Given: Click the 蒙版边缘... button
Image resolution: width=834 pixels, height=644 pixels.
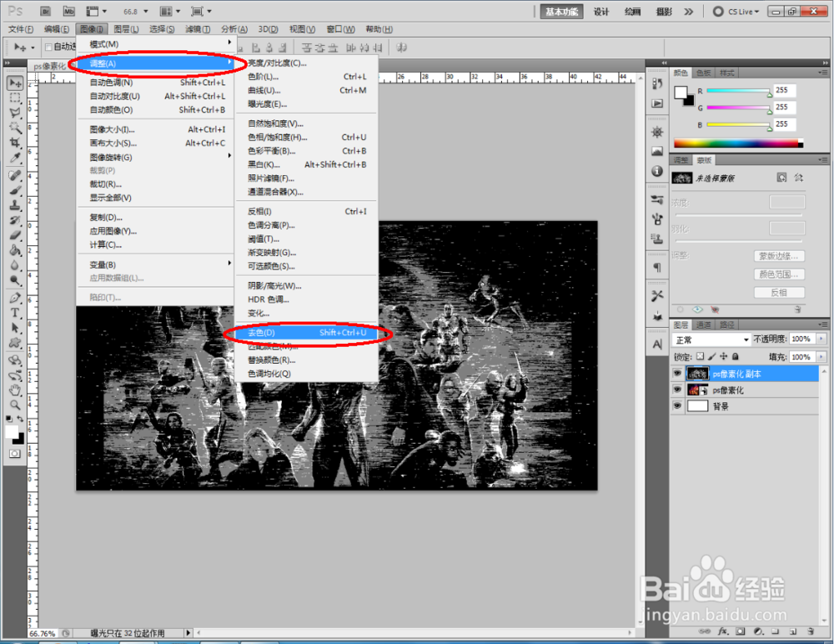Looking at the screenshot, I should pos(779,256).
